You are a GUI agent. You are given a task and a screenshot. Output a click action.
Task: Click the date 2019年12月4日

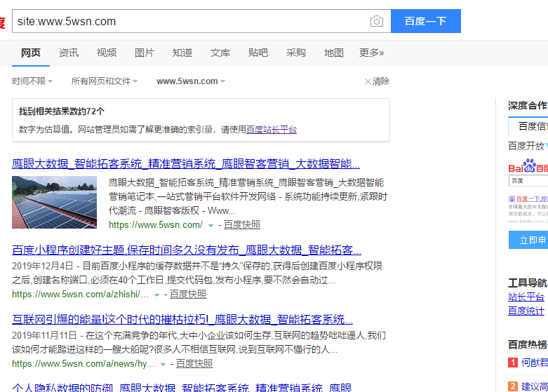click(42, 266)
